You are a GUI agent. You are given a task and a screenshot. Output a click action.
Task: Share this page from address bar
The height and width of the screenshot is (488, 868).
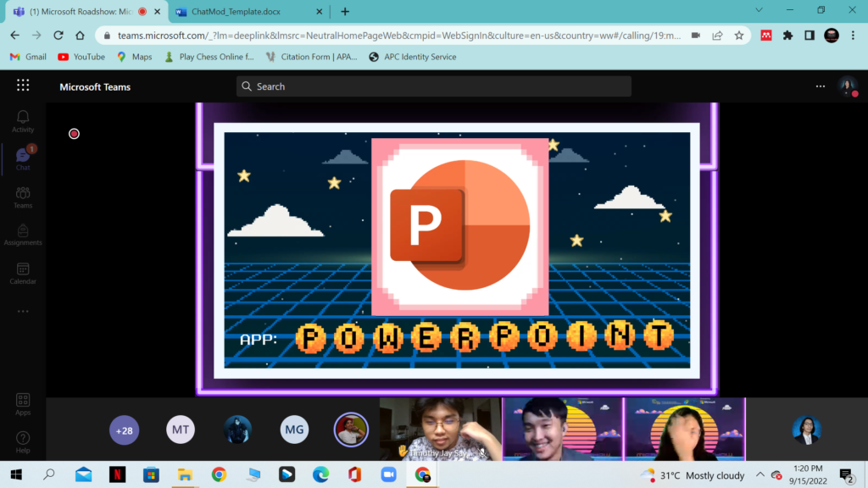[x=717, y=36]
